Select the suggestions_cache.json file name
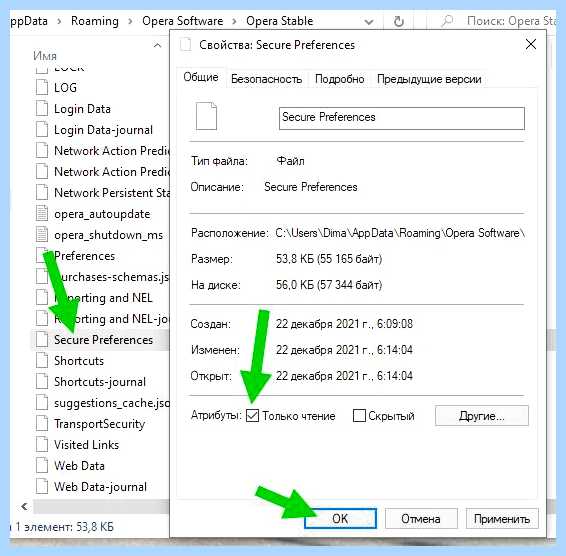Image resolution: width=566 pixels, height=556 pixels. (112, 403)
